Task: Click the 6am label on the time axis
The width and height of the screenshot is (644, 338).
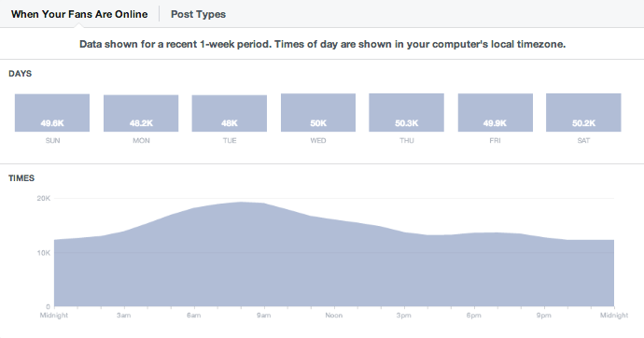Action: (x=193, y=316)
